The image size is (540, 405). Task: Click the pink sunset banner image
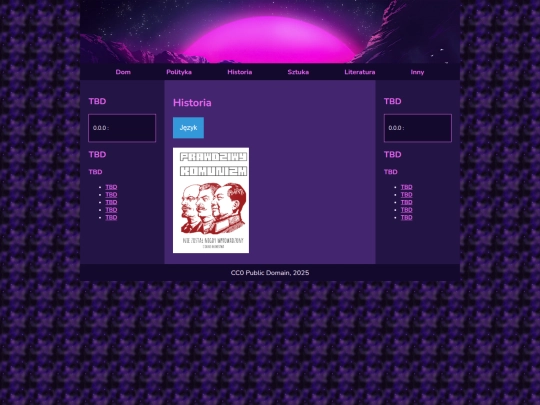[x=270, y=32]
